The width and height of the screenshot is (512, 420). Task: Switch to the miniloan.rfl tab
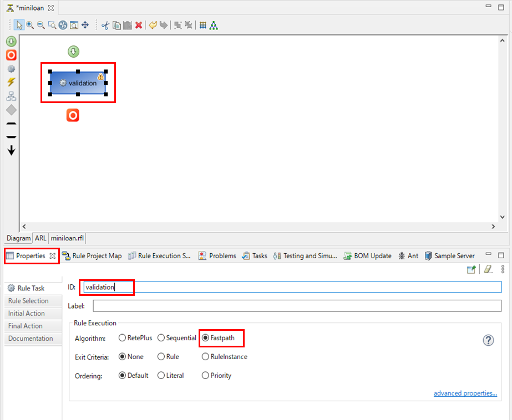pyautogui.click(x=67, y=238)
